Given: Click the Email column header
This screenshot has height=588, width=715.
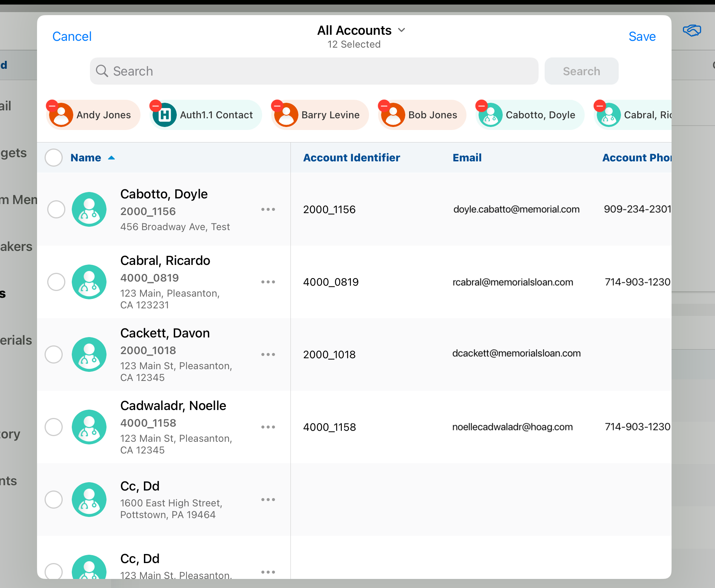Looking at the screenshot, I should [467, 158].
